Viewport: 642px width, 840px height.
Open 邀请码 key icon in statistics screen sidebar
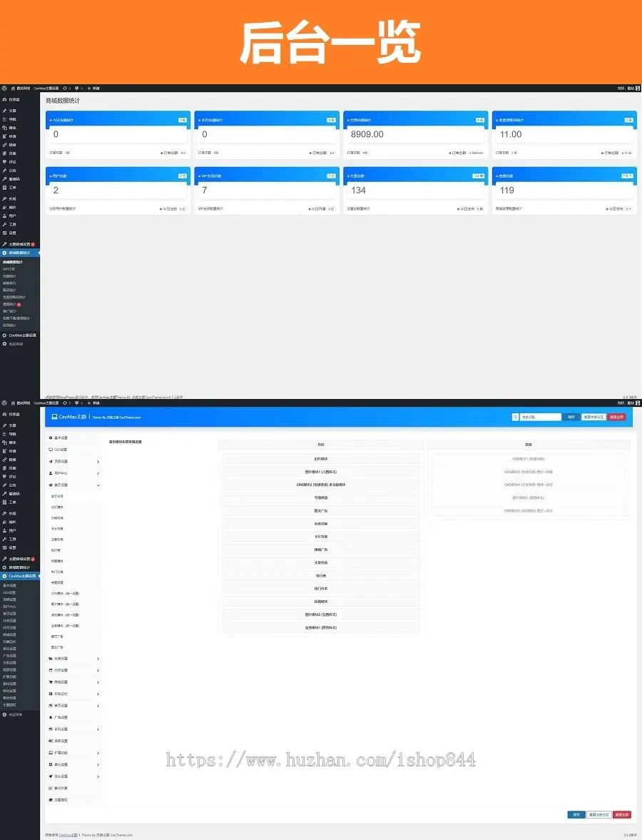pyautogui.click(x=5, y=179)
